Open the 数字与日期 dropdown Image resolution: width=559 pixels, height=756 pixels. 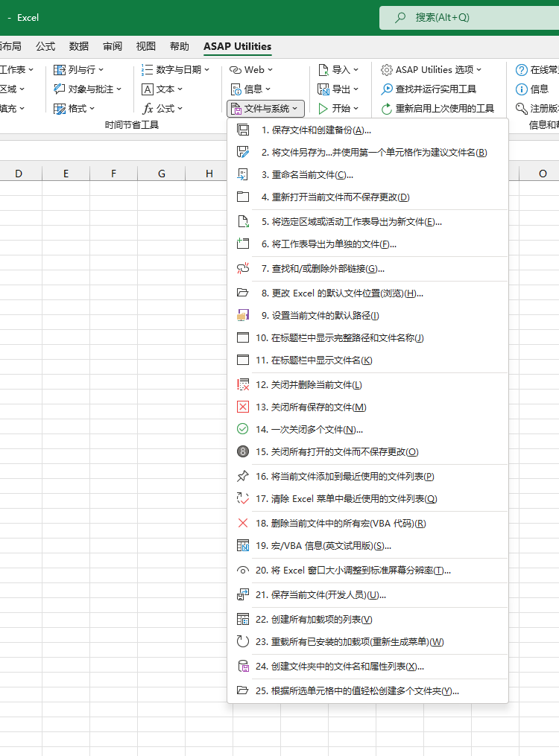click(x=176, y=70)
